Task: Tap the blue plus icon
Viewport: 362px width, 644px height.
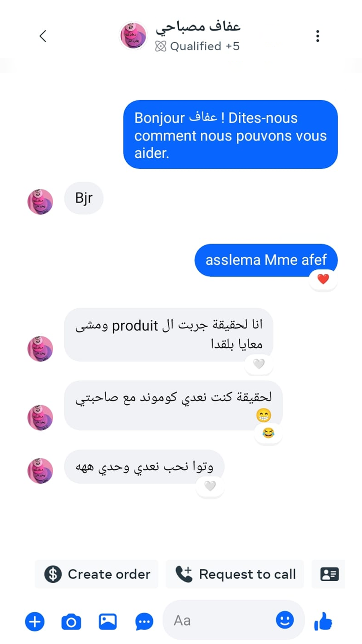Action: [x=35, y=622]
